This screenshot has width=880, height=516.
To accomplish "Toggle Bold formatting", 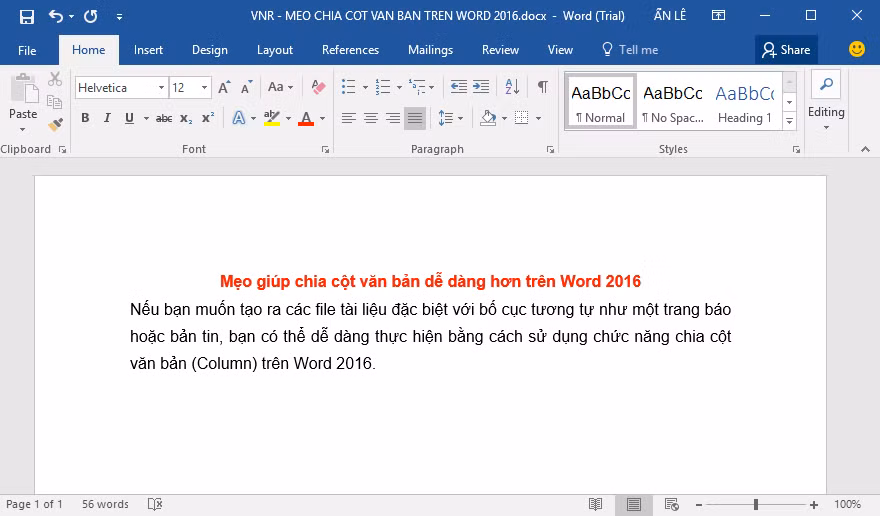I will [85, 118].
